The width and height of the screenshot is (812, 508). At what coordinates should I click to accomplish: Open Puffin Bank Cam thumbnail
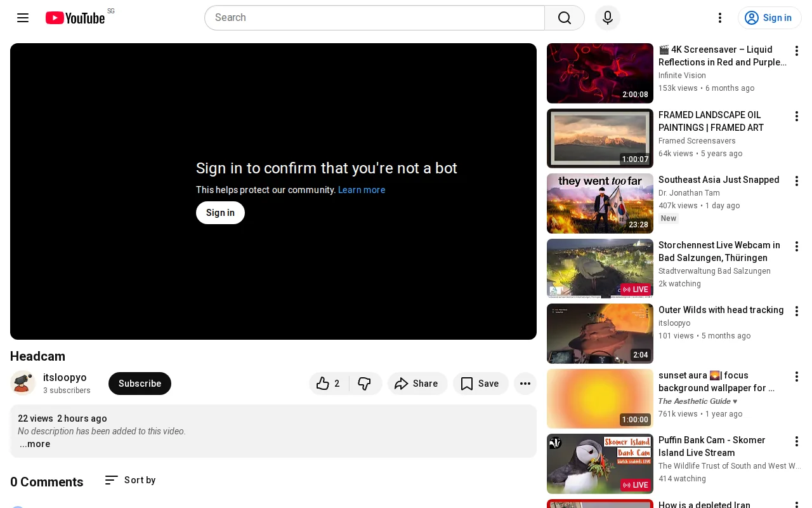pos(600,464)
